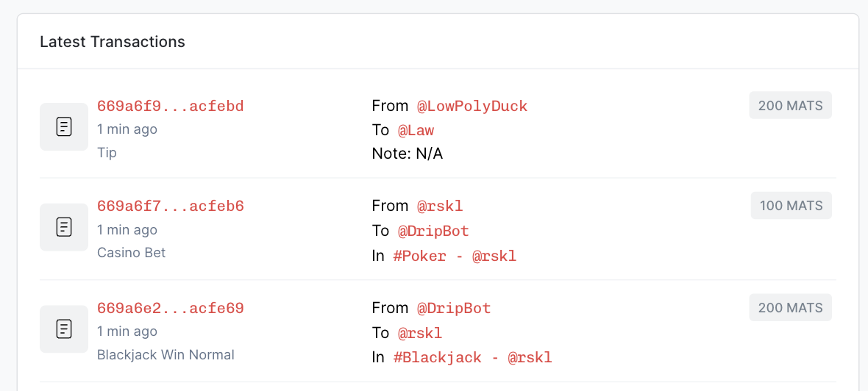
Task: Click the Tip transaction type label
Action: [x=107, y=153]
